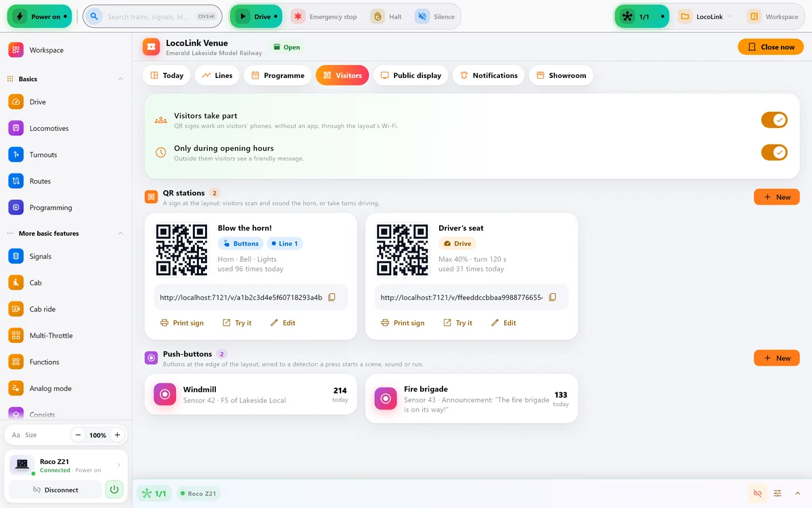Open the Locomotives sidebar icon

click(x=16, y=128)
